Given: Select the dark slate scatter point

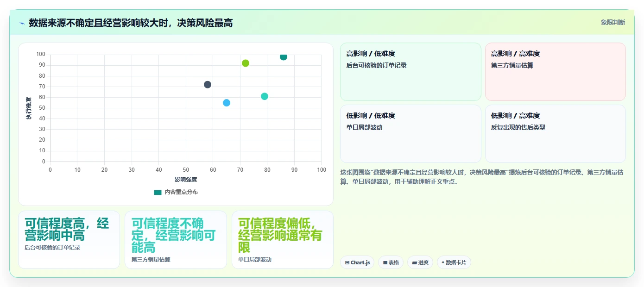Looking at the screenshot, I should click(x=208, y=85).
